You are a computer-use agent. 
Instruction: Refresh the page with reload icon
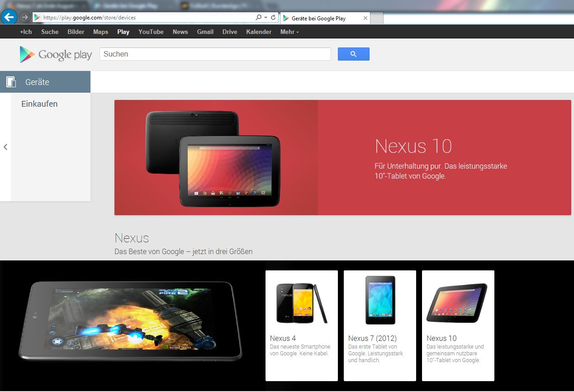273,18
